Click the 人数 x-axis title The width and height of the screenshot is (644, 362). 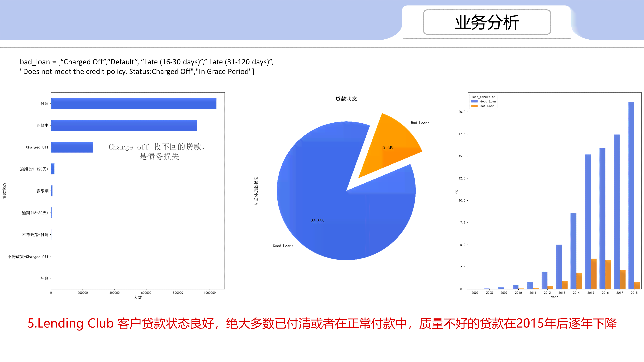coord(138,297)
